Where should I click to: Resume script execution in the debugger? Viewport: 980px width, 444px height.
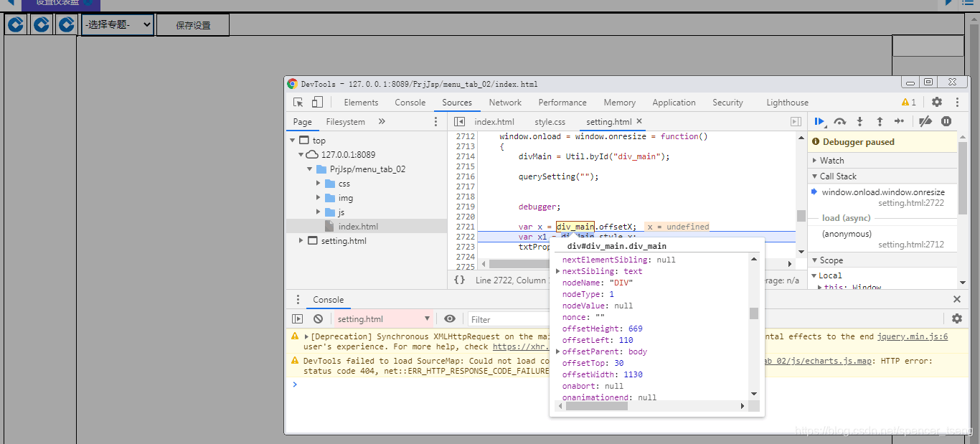click(820, 121)
